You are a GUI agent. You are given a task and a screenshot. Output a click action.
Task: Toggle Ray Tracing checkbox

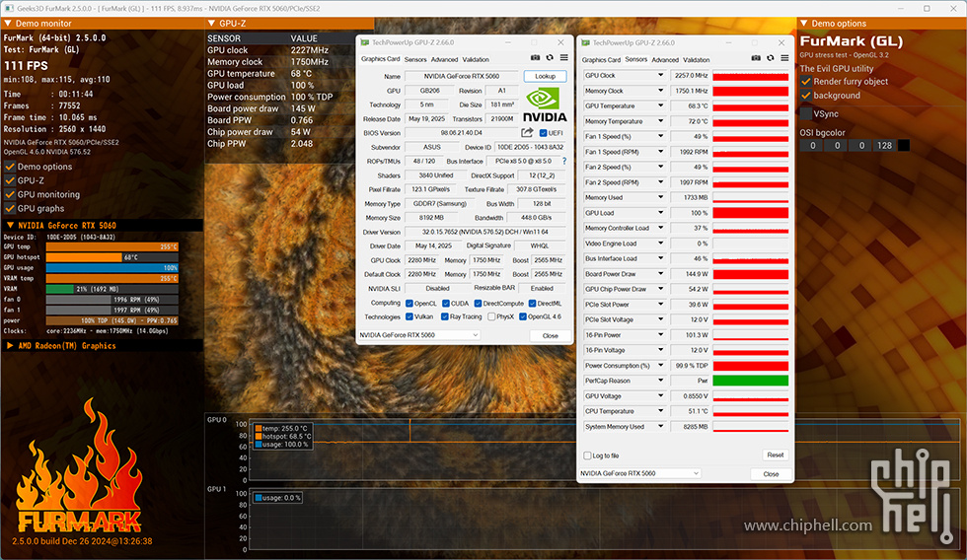coord(445,316)
